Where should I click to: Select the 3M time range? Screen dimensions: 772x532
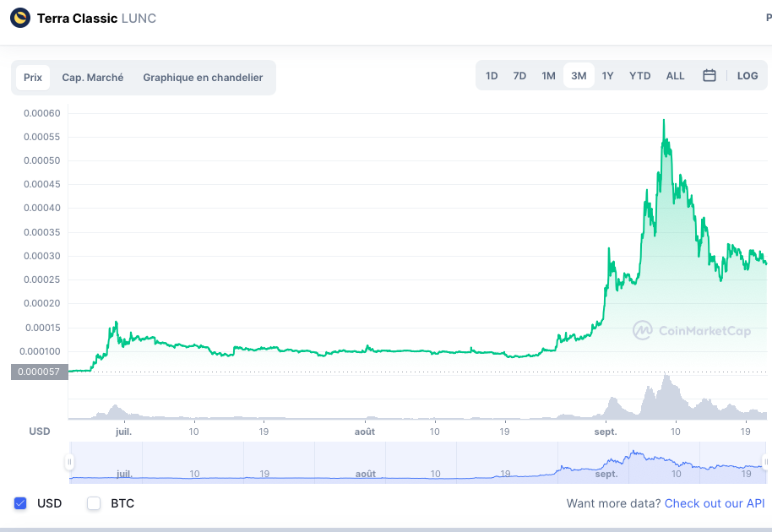(579, 76)
